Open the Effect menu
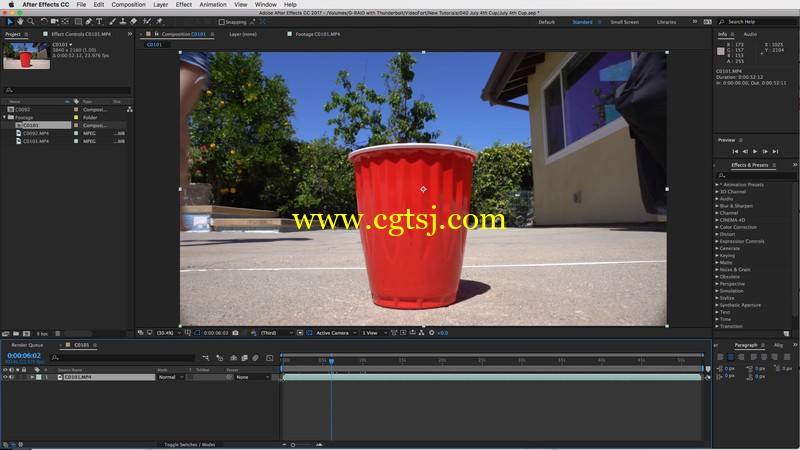 [x=184, y=5]
